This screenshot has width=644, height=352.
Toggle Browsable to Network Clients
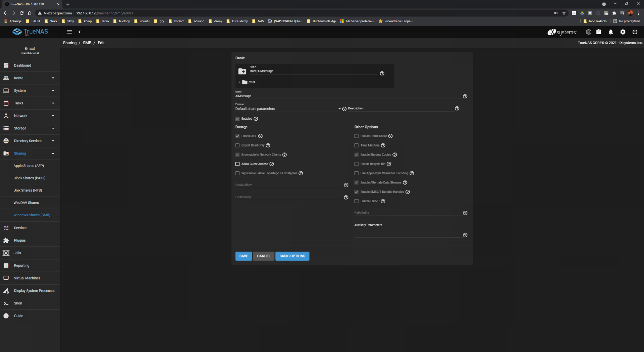pos(237,155)
